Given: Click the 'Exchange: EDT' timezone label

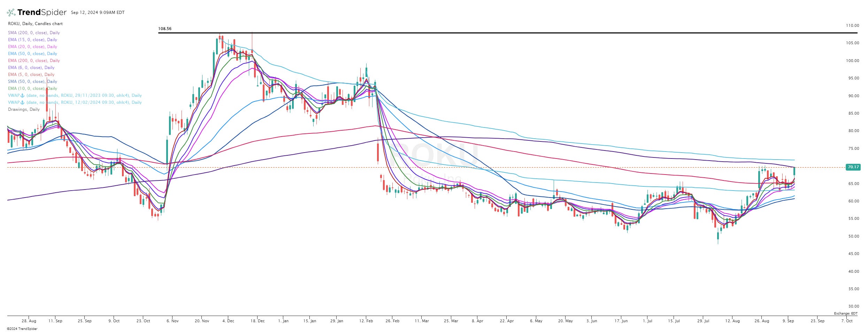Looking at the screenshot, I should [846, 314].
